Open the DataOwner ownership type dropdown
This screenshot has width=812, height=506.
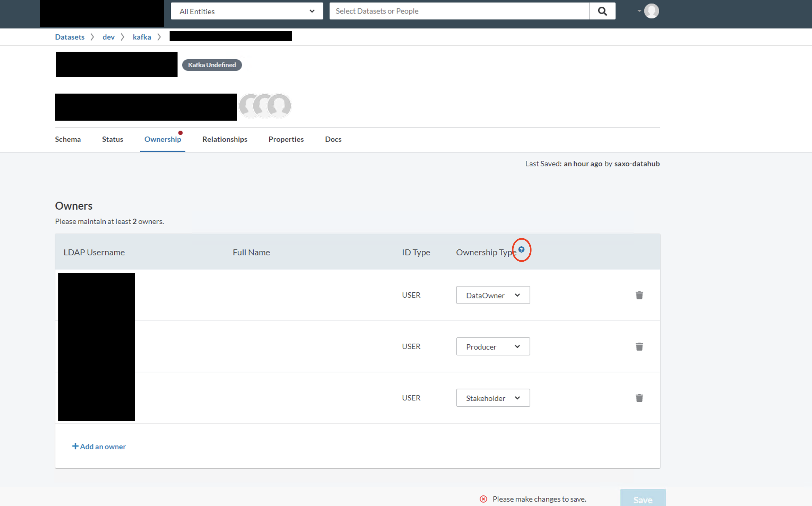click(493, 295)
